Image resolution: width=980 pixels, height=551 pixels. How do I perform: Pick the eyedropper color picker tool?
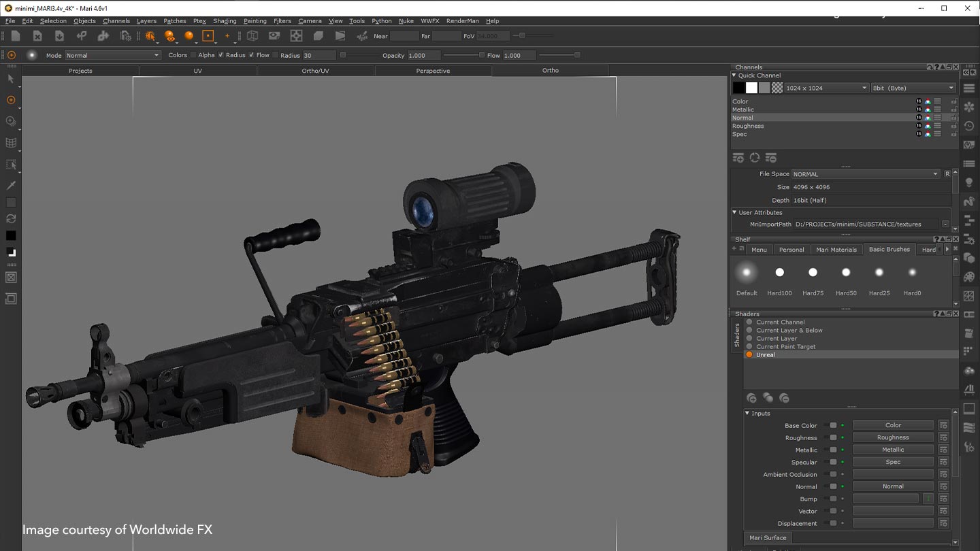11,184
